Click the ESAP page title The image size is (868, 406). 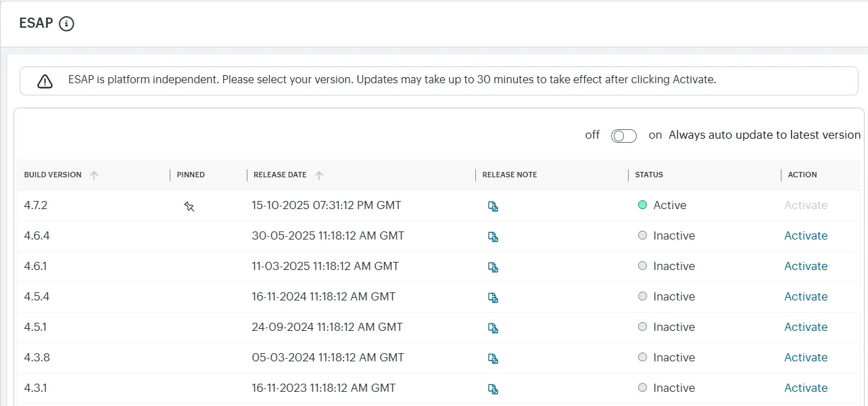click(x=36, y=23)
